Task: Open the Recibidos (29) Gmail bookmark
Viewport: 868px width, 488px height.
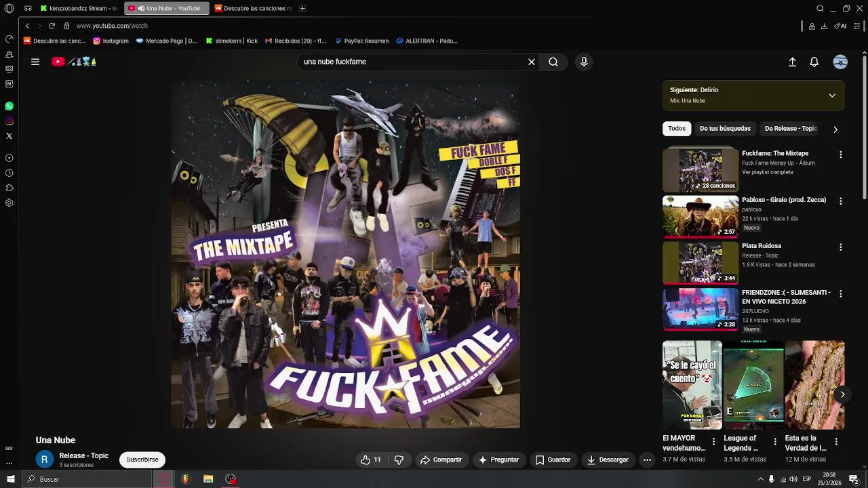Action: coord(296,41)
